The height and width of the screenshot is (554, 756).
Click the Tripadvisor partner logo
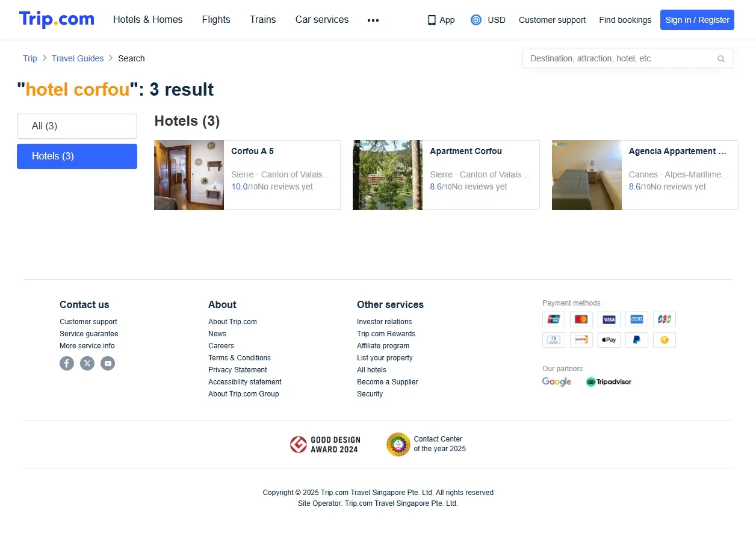point(609,382)
